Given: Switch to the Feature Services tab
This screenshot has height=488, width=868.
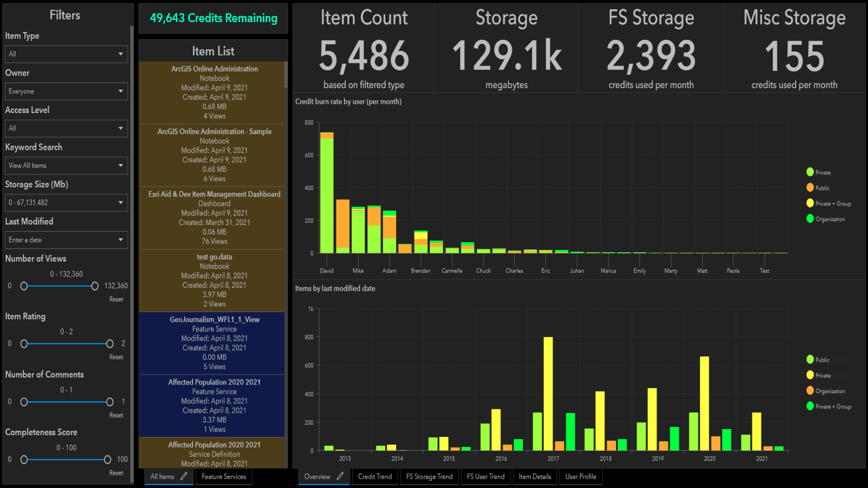Looking at the screenshot, I should (x=224, y=476).
